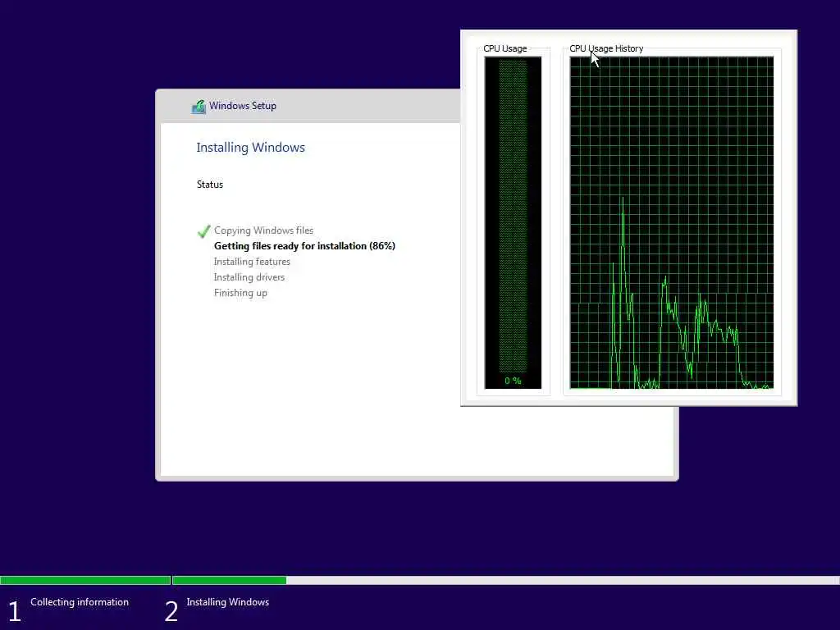The width and height of the screenshot is (840, 630).
Task: Click the 'Finishing up' status line
Action: (x=240, y=293)
